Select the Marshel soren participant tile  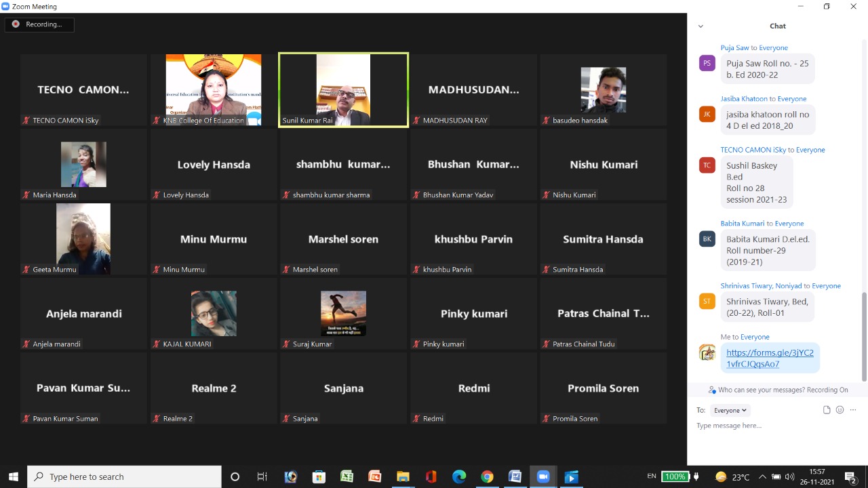(343, 239)
